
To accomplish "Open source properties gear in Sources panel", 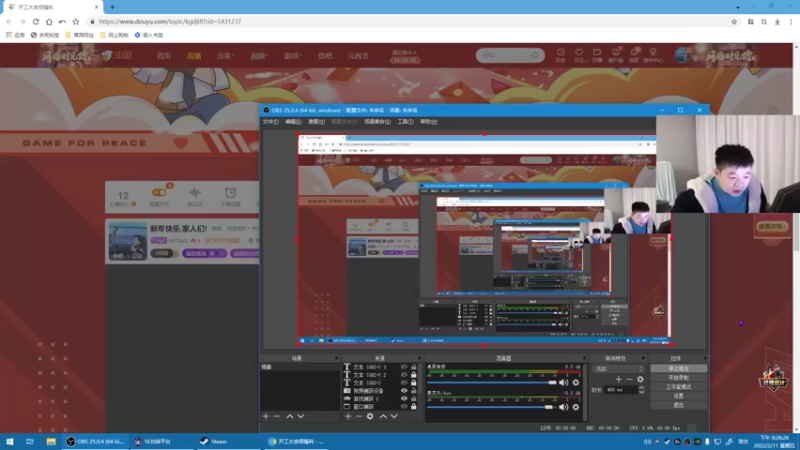I will [370, 416].
